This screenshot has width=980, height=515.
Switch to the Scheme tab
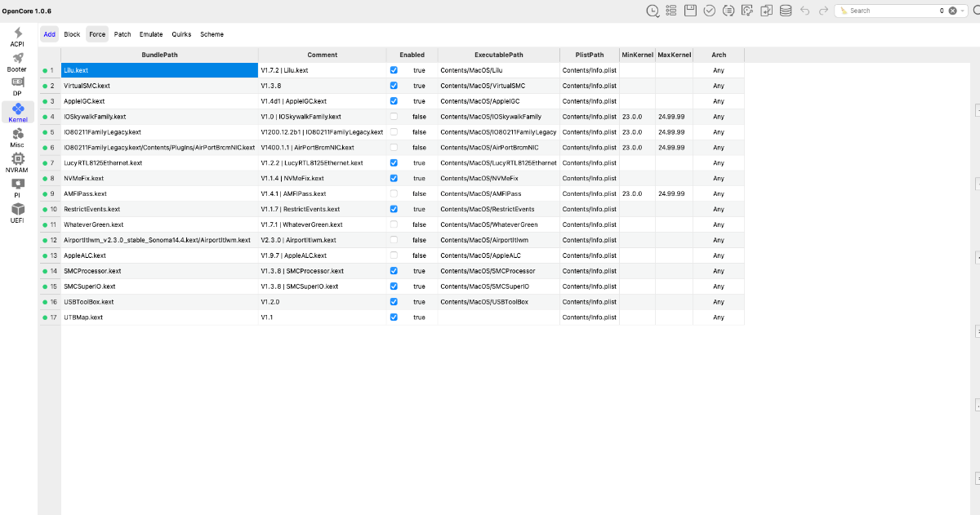[212, 34]
